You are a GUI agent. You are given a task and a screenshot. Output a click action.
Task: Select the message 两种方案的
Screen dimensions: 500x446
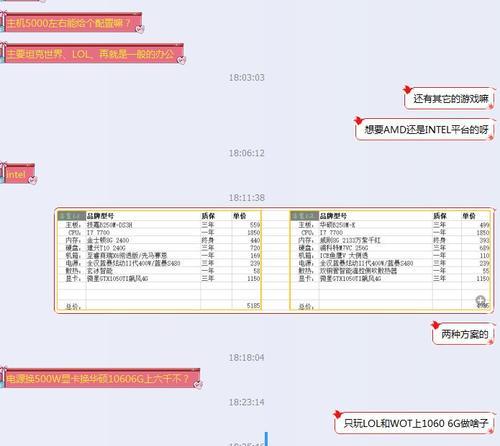465,334
